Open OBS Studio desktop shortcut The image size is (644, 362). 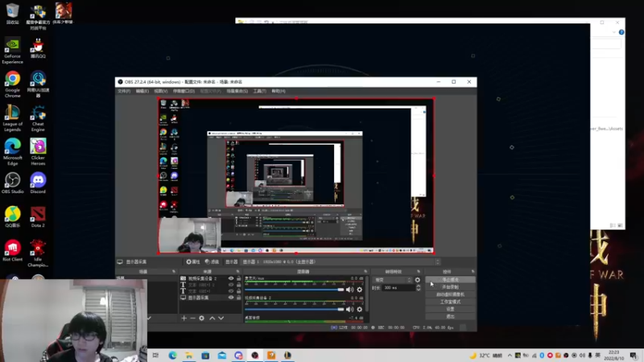click(12, 183)
